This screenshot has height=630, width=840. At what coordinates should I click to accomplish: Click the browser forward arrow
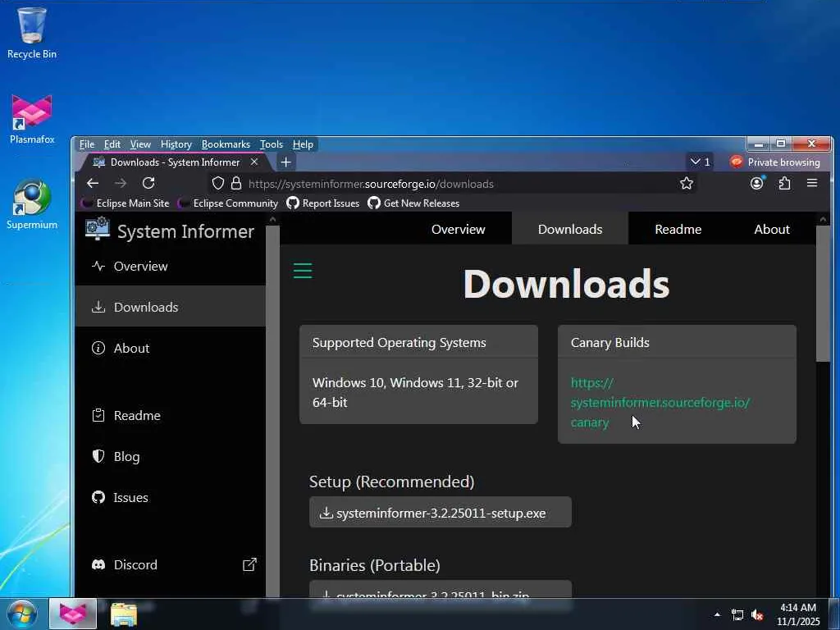click(121, 183)
